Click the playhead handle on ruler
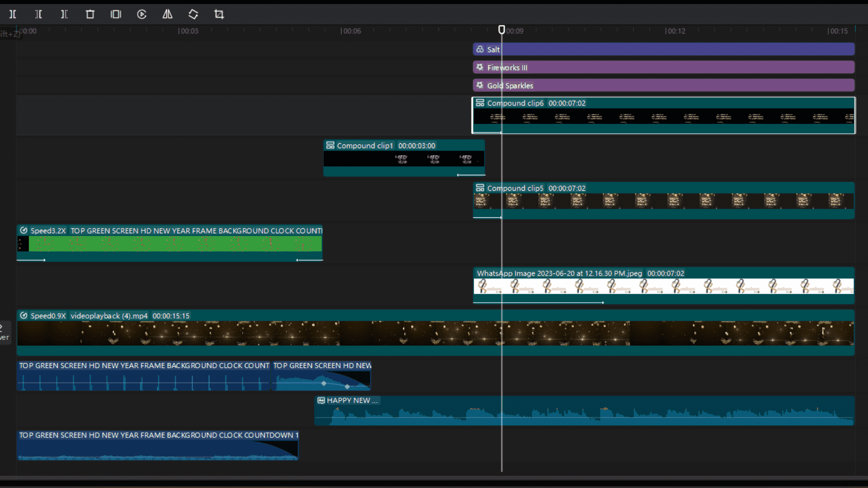The height and width of the screenshot is (488, 868). click(x=501, y=30)
